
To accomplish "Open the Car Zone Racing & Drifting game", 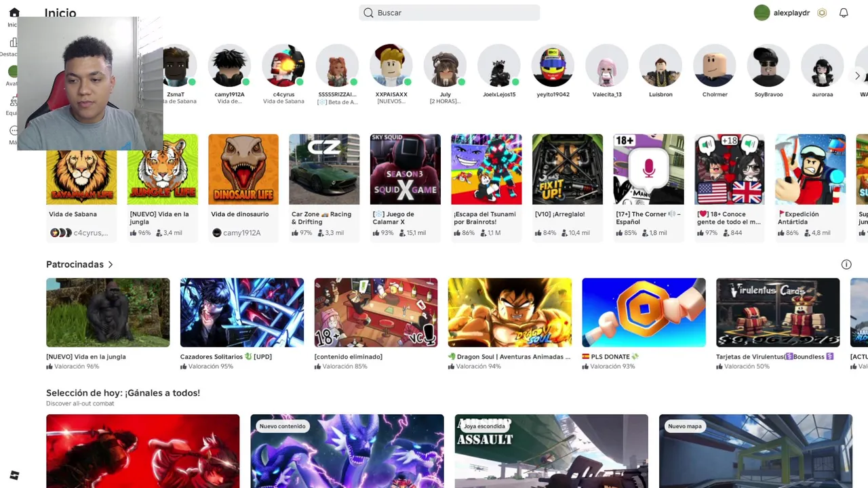I will coord(324,169).
